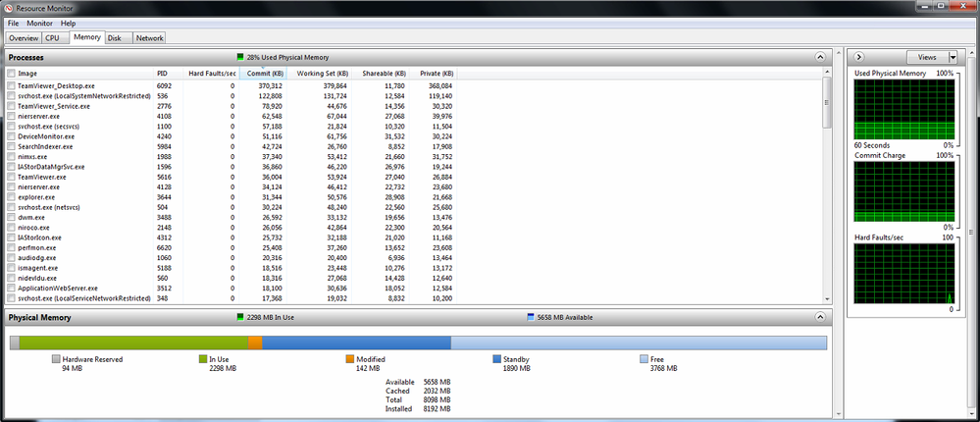This screenshot has height=422, width=980.
Task: Click the process list scroll-up arrow
Action: click(x=827, y=73)
